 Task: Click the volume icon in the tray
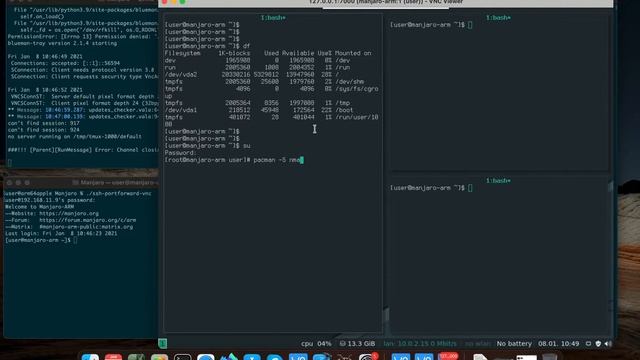point(608,344)
